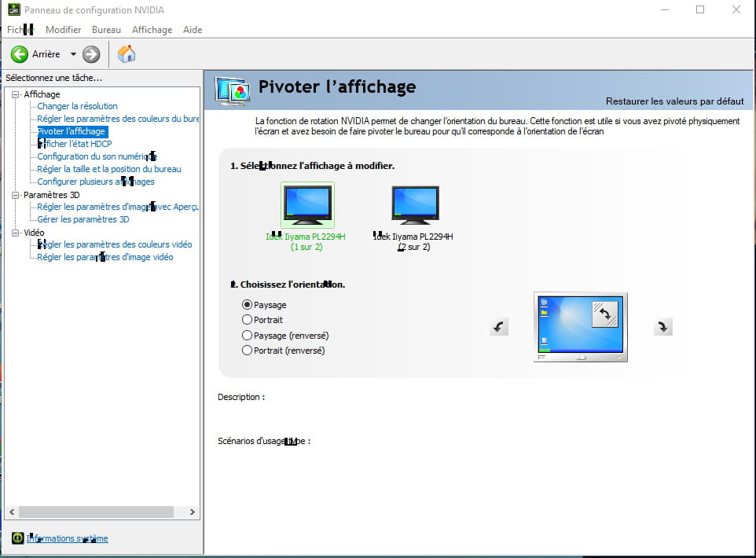Viewport: 756px width, 558px height.
Task: Select Pivoter l'affichage in task tree
Action: coord(72,131)
